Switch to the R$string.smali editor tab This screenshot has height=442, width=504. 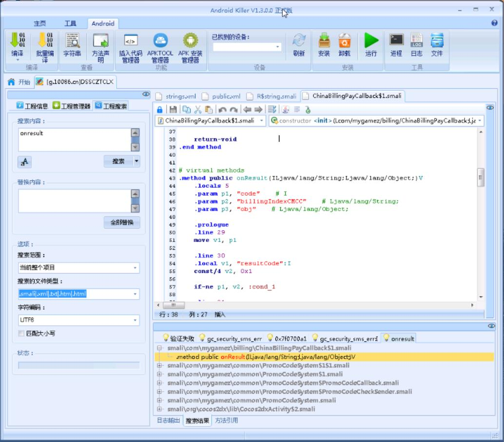point(272,96)
